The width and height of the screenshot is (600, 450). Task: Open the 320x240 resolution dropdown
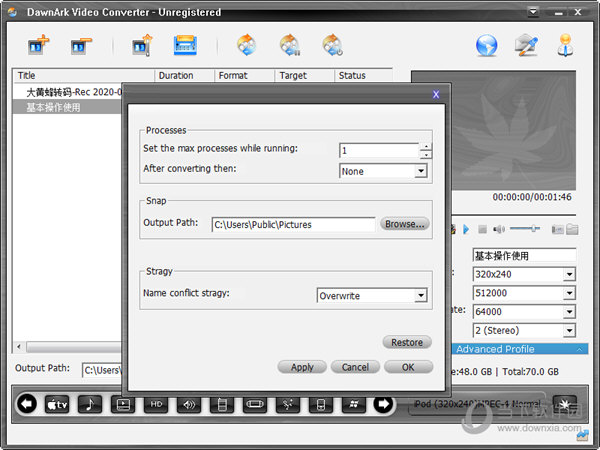[x=569, y=274]
